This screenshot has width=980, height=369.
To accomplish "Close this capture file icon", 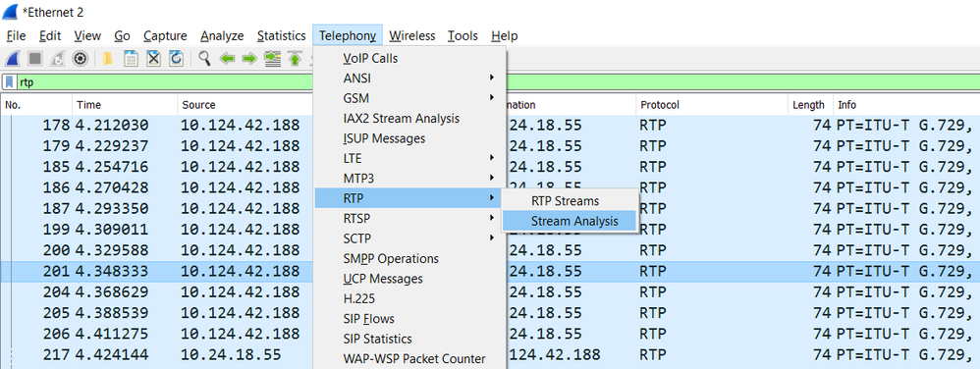I will pyautogui.click(x=154, y=59).
